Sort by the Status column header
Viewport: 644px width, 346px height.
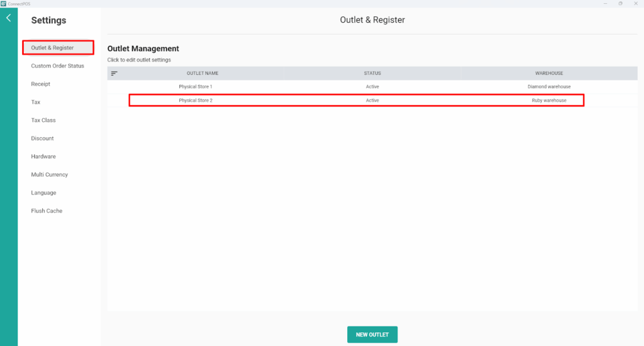click(372, 74)
